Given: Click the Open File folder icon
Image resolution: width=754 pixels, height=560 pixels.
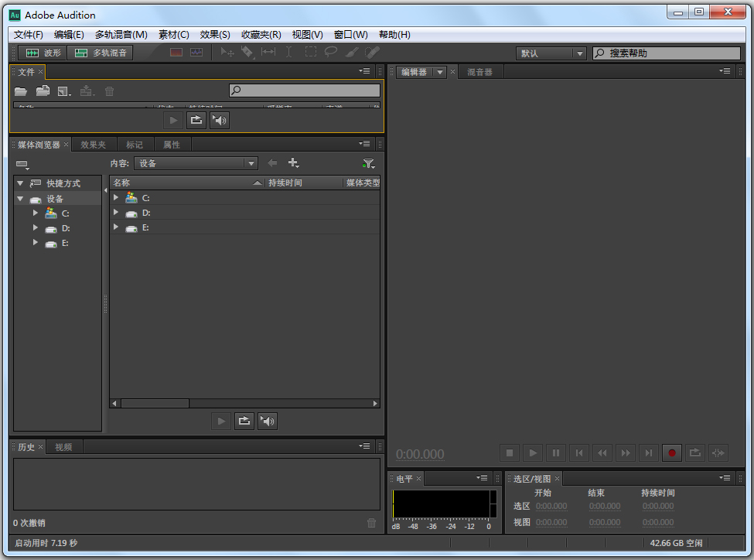Looking at the screenshot, I should point(21,91).
